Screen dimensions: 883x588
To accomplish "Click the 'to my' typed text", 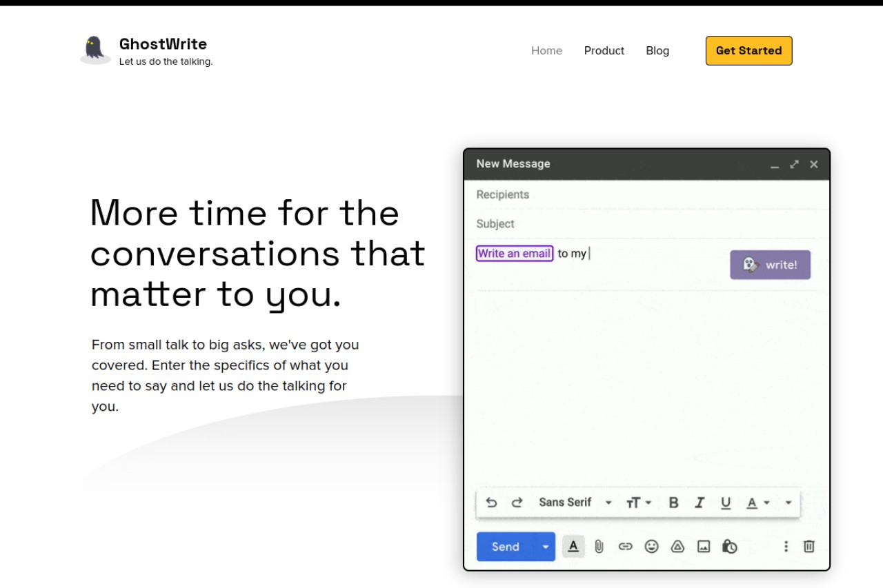I will (572, 254).
